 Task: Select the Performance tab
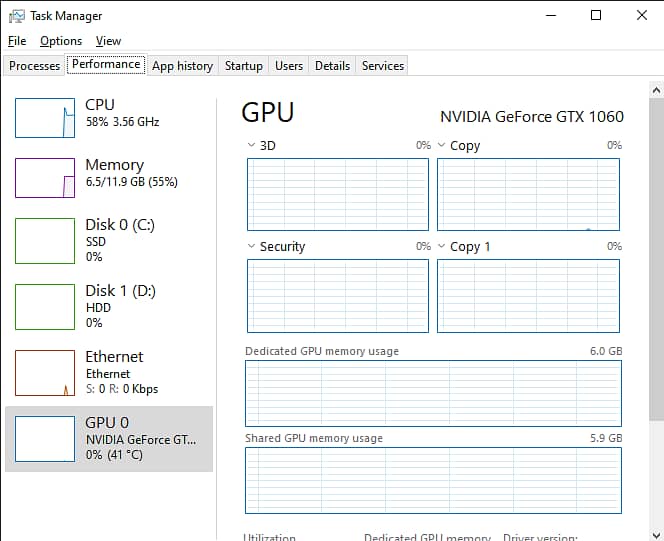pos(106,64)
